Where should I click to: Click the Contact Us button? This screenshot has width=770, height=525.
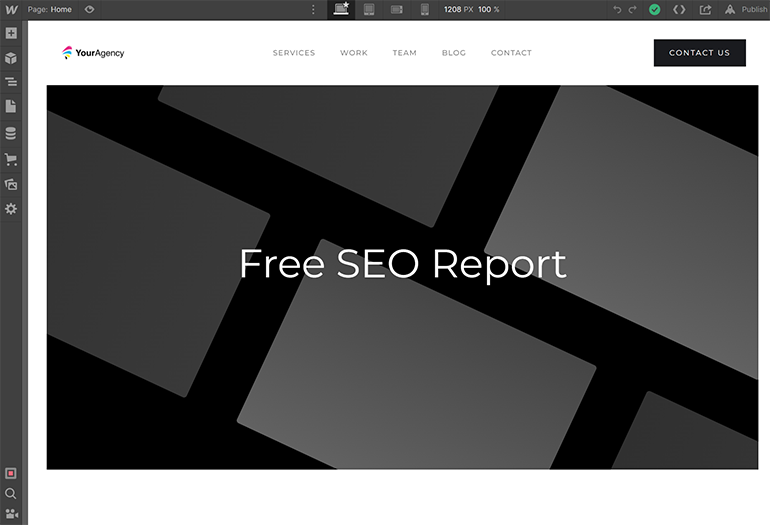699,53
